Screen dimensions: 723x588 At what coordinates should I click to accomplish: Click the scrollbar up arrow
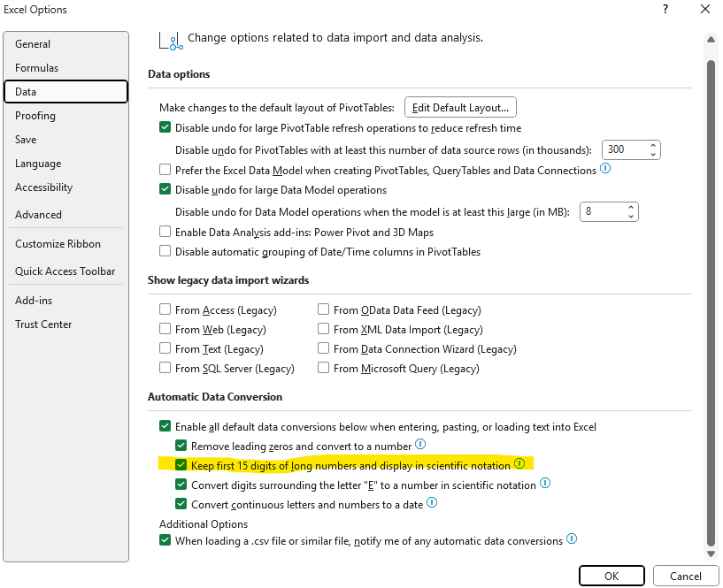pyautogui.click(x=711, y=40)
